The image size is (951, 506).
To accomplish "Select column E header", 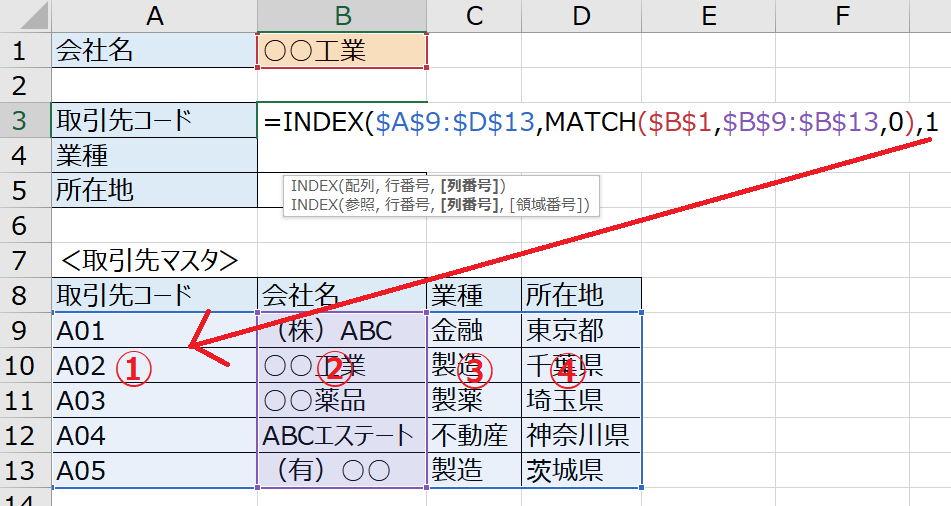I will point(708,16).
